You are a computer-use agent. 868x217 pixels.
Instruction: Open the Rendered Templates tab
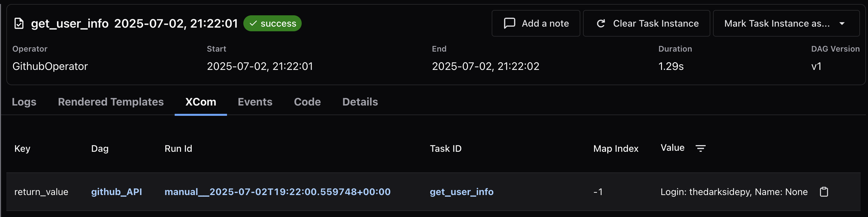(111, 102)
